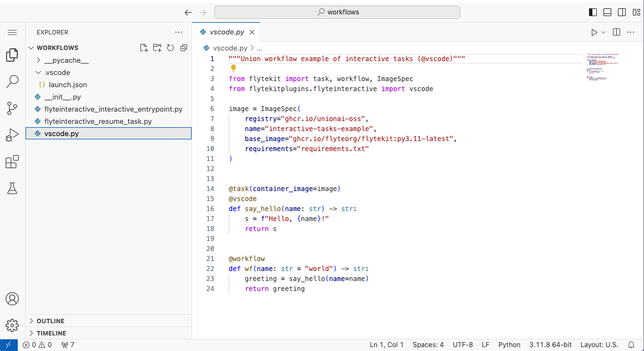Toggle the primary side bar
Screen dimensions: 644x351
click(592, 12)
